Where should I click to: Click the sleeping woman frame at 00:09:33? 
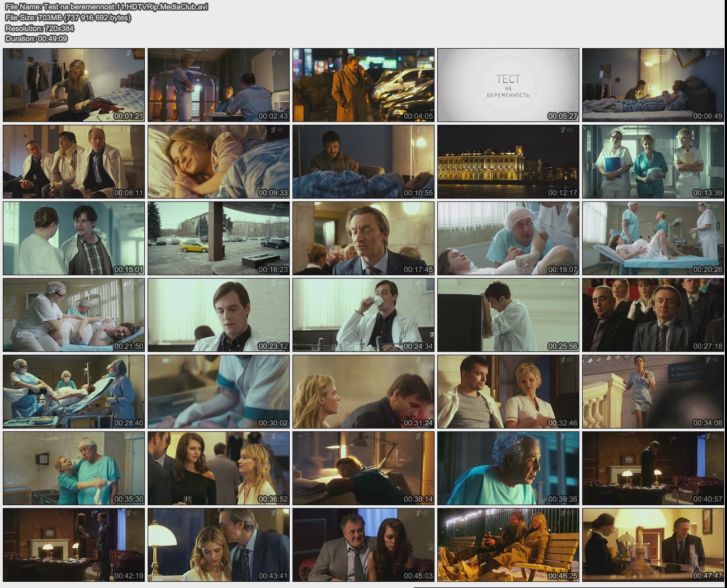click(x=219, y=162)
